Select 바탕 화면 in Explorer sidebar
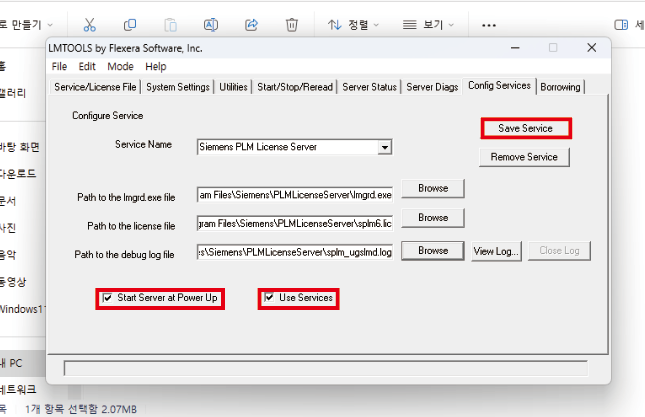645x417 pixels. pos(20,147)
